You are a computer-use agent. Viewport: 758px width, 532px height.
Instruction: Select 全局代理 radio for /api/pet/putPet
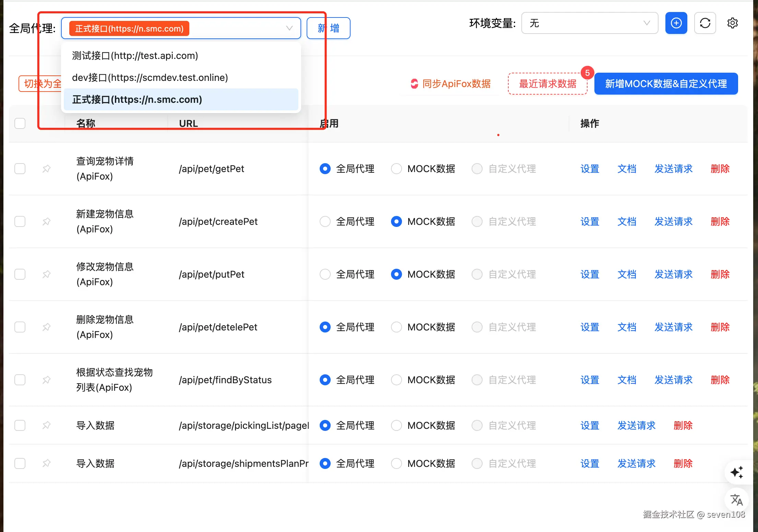[x=325, y=274]
